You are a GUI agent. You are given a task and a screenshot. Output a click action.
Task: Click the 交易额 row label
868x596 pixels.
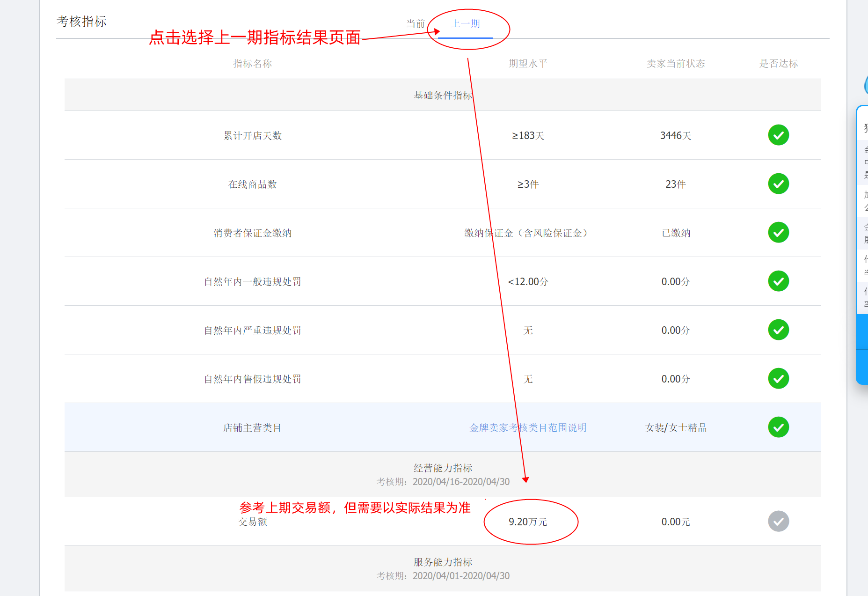tap(253, 522)
